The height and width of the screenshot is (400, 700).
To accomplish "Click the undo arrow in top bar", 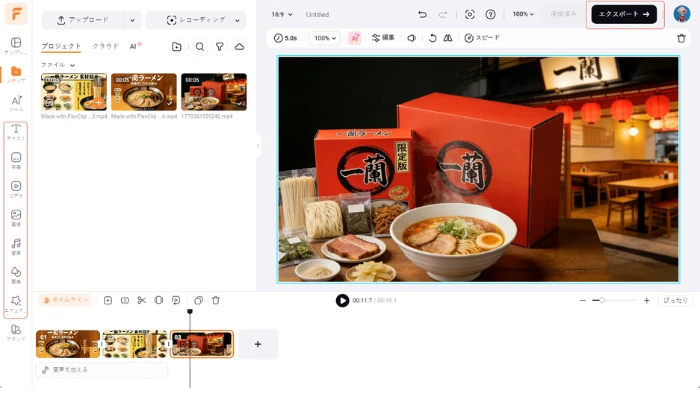I will 422,15.
